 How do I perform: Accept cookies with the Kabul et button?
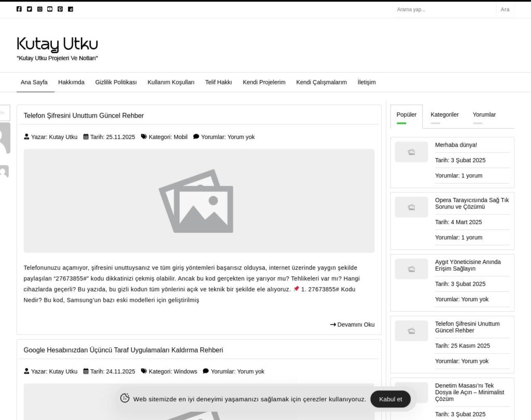pos(390,399)
